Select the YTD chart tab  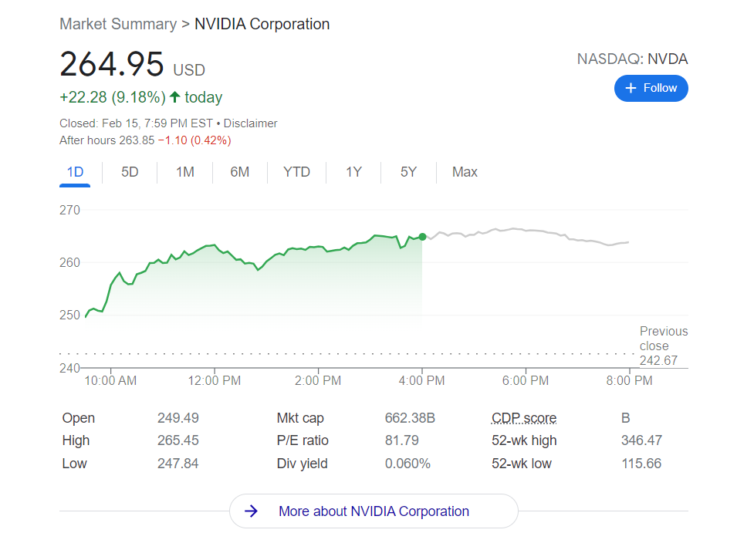[296, 172]
